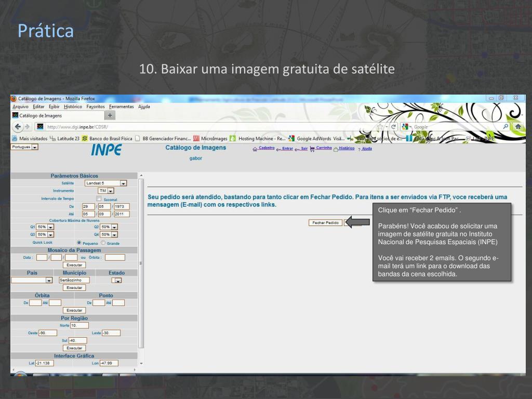Click the Google search engine icon
The height and width of the screenshot is (399, 532).
coord(405,127)
